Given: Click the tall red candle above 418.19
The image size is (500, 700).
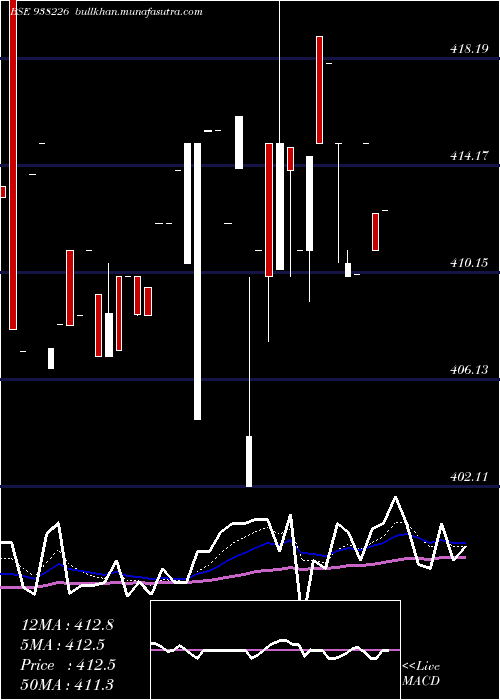Looking at the screenshot, I should click(x=319, y=90).
